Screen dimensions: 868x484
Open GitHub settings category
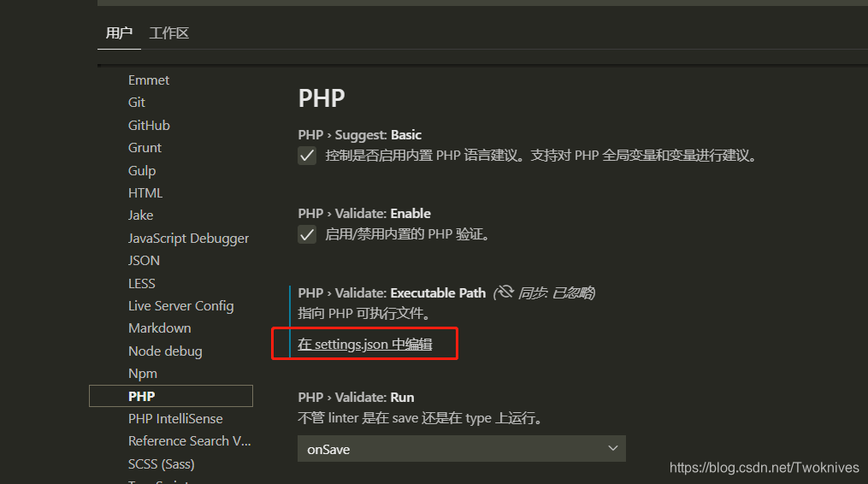[149, 125]
